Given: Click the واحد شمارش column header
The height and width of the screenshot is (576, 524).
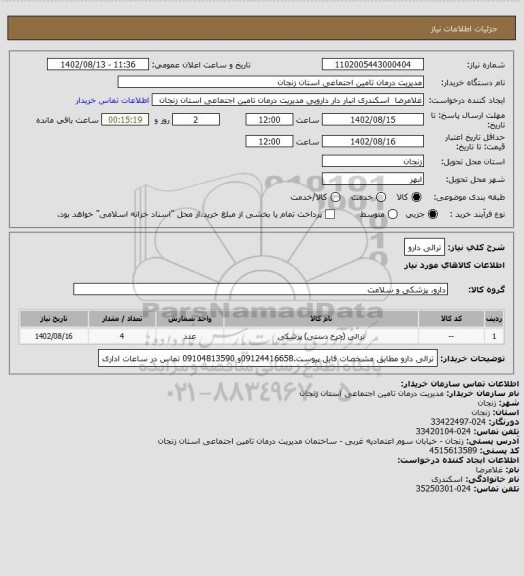Looking at the screenshot, I should [190, 318].
